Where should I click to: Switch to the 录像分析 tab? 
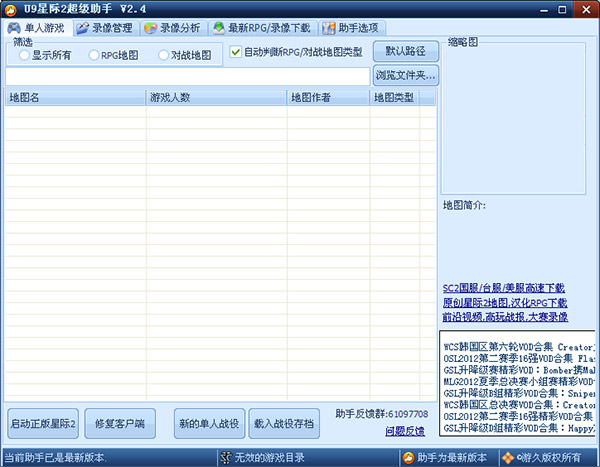click(173, 28)
